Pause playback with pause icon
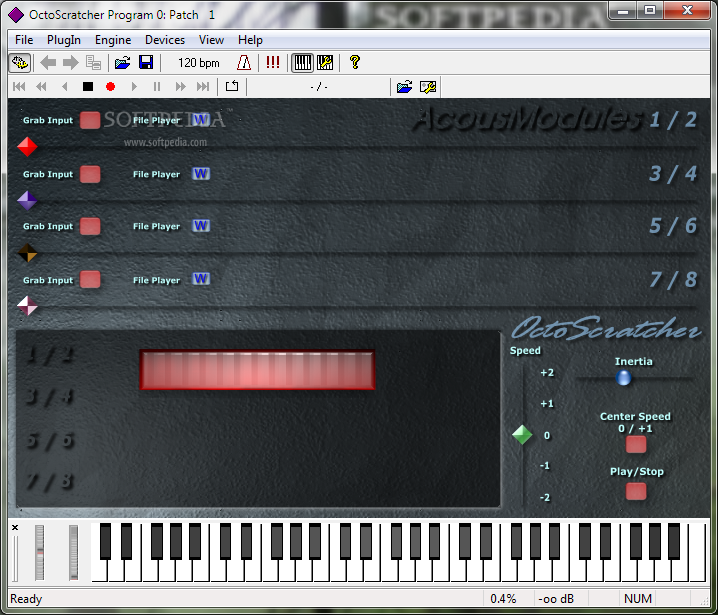 point(157,87)
